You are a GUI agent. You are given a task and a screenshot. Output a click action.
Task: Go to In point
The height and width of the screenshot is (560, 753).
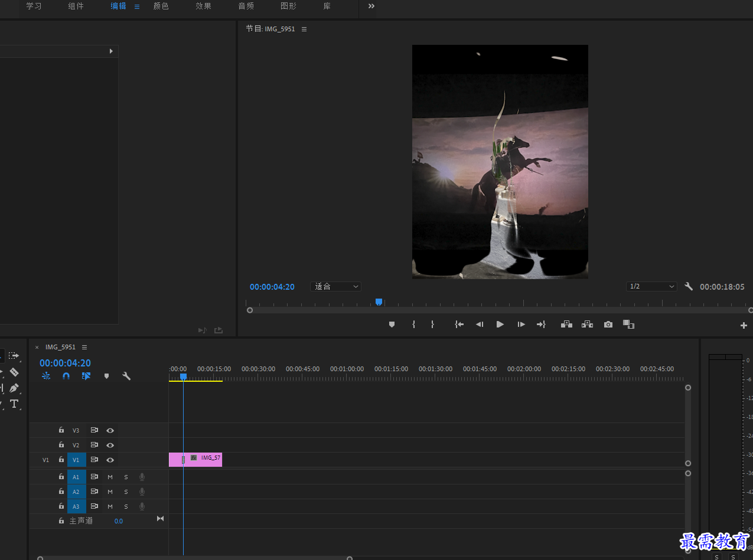pyautogui.click(x=459, y=325)
